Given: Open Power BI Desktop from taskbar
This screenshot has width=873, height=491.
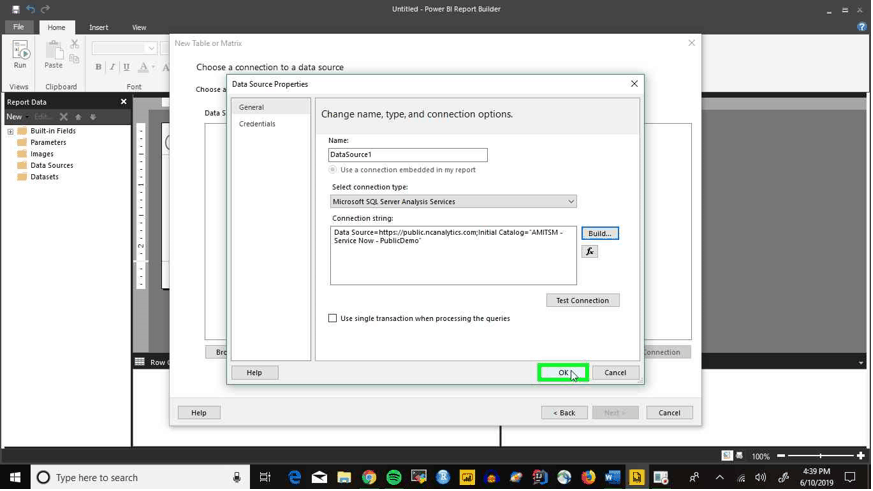Looking at the screenshot, I should click(x=467, y=478).
